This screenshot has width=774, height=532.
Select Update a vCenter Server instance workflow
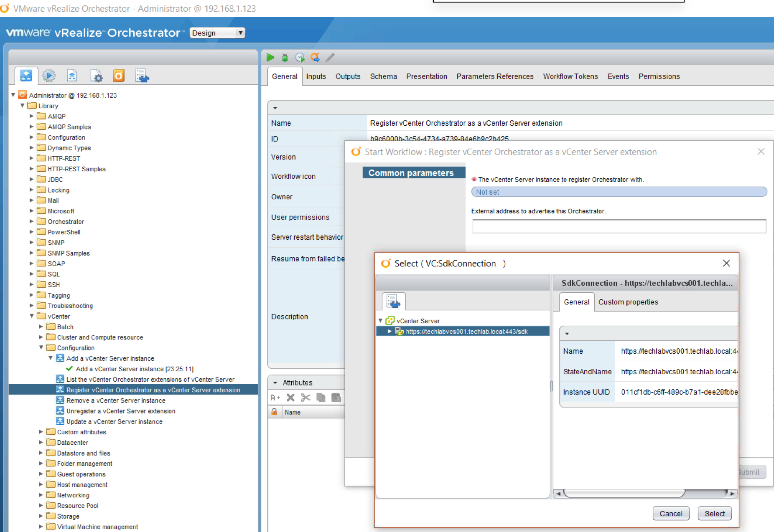(114, 421)
